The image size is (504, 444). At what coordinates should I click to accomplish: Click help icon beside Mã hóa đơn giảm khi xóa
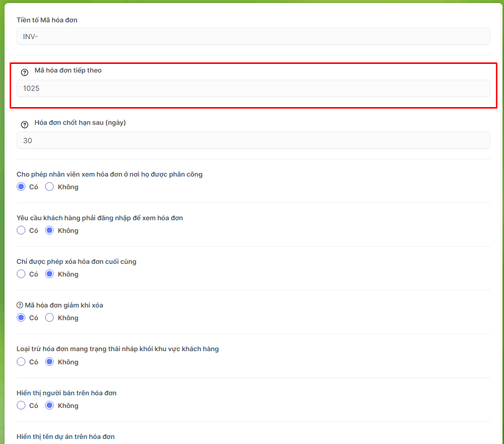[20, 305]
